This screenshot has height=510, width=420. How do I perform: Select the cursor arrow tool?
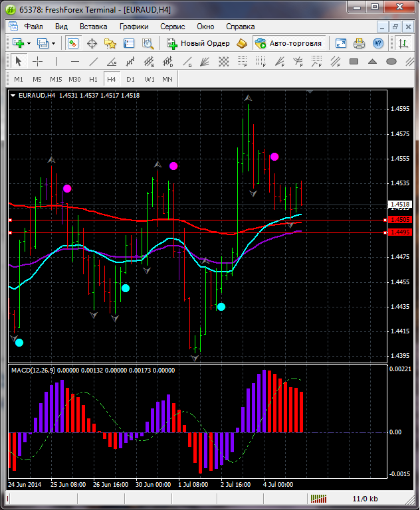19,62
